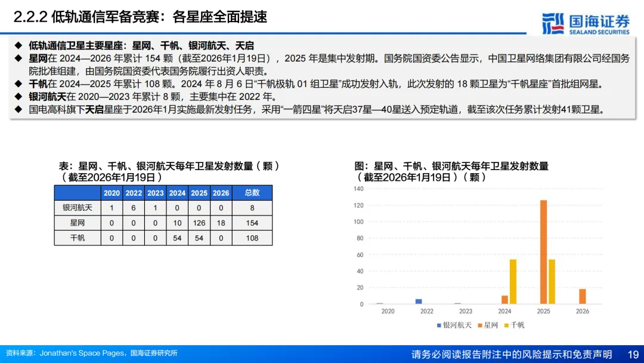The image size is (644, 363).
Task: Click the source note Jonathan's Space Pages
Action: pyautogui.click(x=91, y=353)
